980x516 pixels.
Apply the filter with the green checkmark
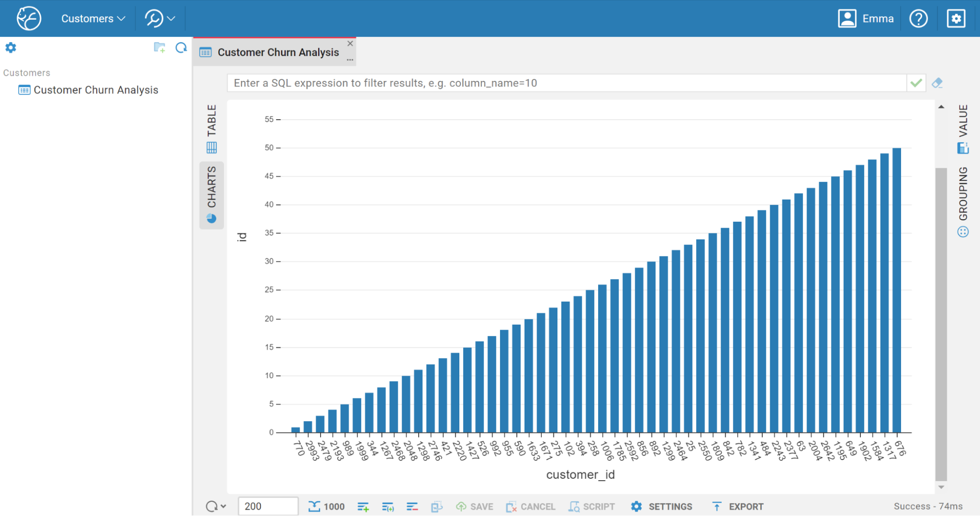point(916,83)
